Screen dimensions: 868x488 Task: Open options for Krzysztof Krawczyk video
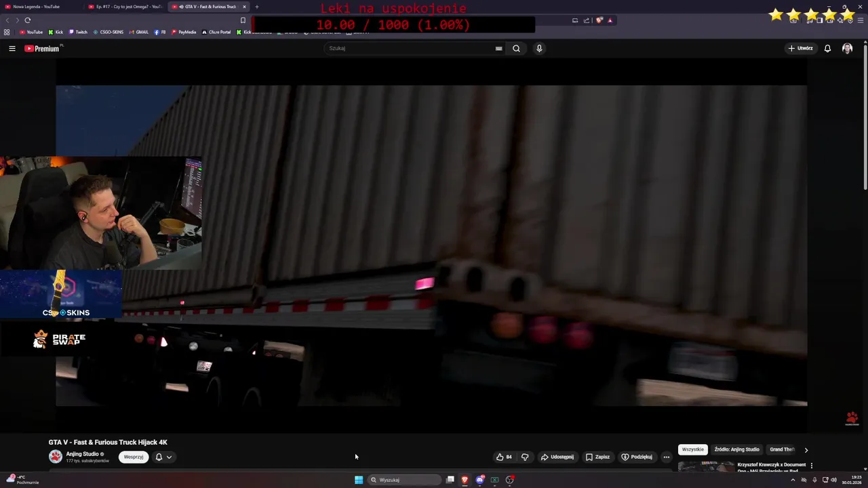coord(811,466)
